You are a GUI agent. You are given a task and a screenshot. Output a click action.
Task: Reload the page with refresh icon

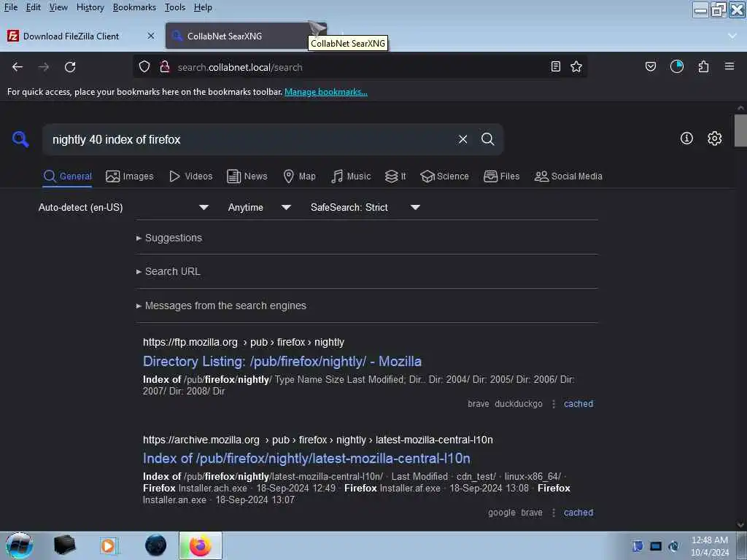[x=70, y=67]
